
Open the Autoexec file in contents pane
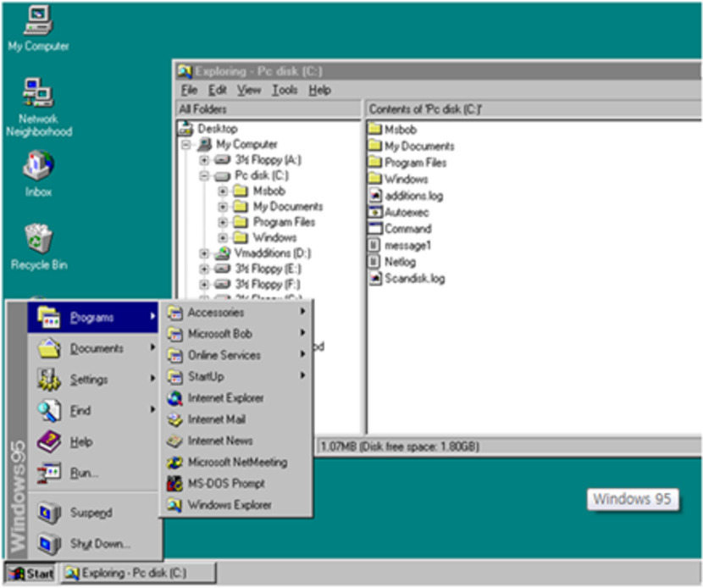407,213
